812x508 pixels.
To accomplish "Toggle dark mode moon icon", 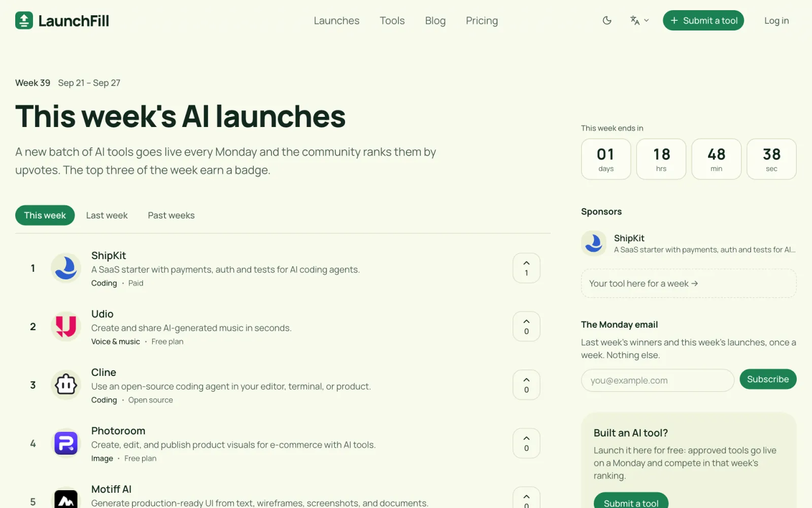I will pyautogui.click(x=607, y=20).
